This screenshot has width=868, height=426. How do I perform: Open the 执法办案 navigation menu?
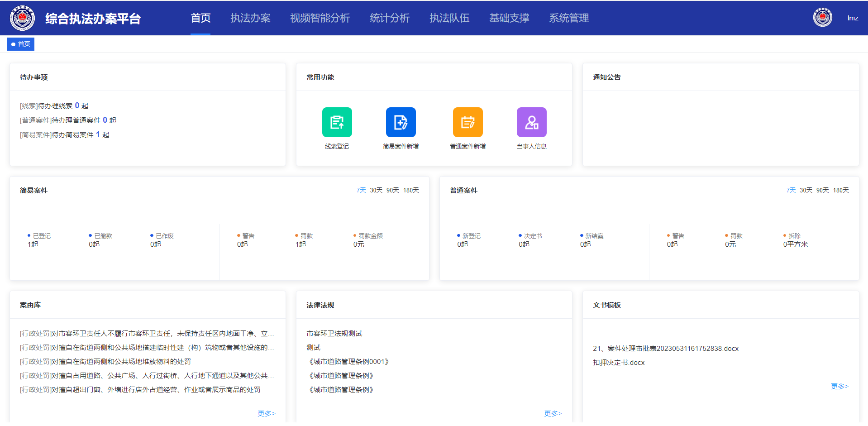[250, 18]
